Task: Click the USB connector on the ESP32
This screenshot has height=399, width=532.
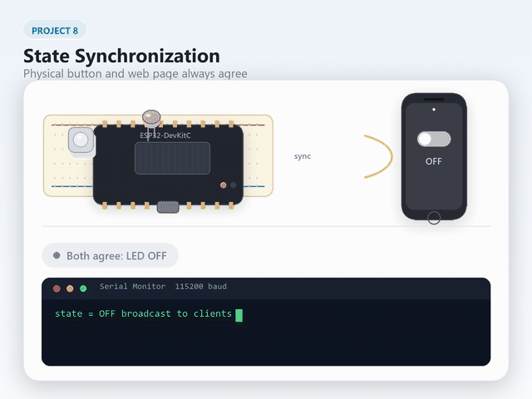Action: pos(168,207)
